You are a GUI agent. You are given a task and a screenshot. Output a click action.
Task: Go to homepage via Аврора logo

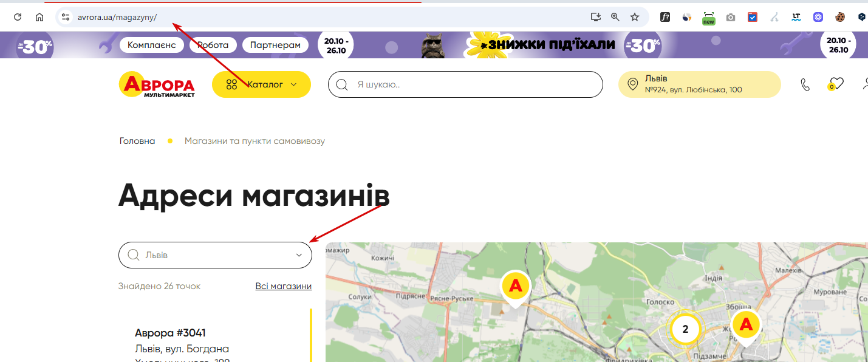tap(157, 84)
